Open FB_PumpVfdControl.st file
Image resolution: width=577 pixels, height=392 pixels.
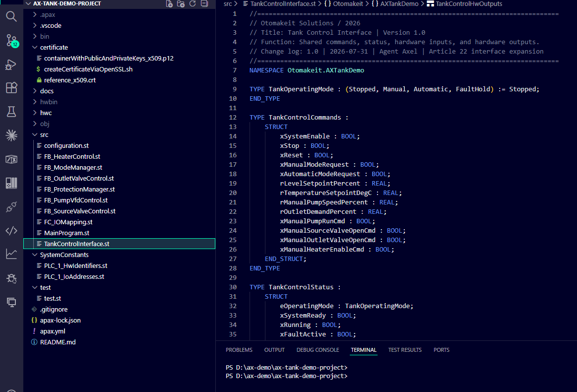click(119, 200)
